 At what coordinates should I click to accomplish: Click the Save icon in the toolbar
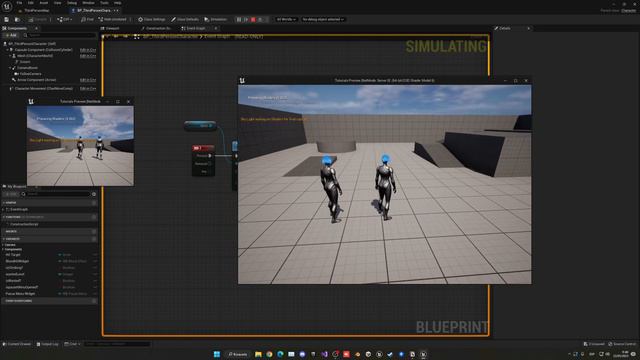coord(7,19)
